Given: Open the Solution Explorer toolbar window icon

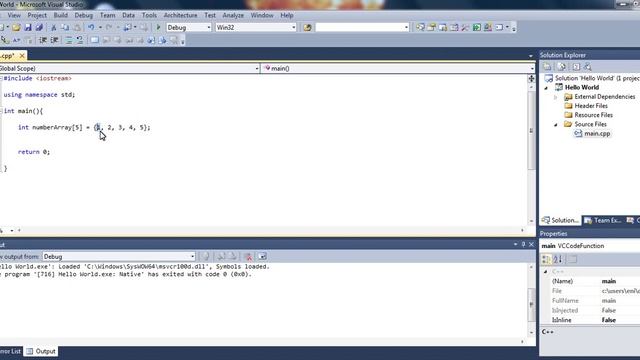Looking at the screenshot, I should pyautogui.click(x=420, y=27).
